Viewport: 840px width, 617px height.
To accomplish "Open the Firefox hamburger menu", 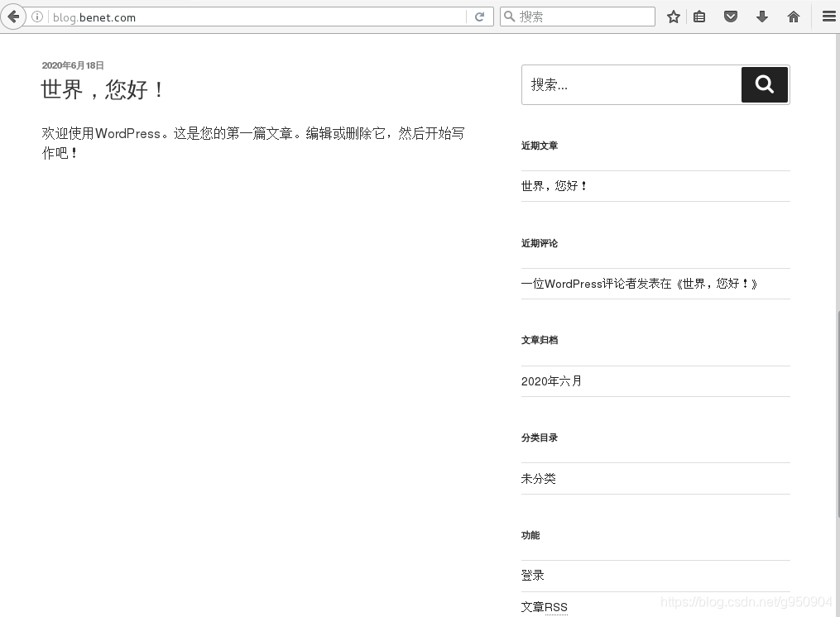I will (x=828, y=16).
